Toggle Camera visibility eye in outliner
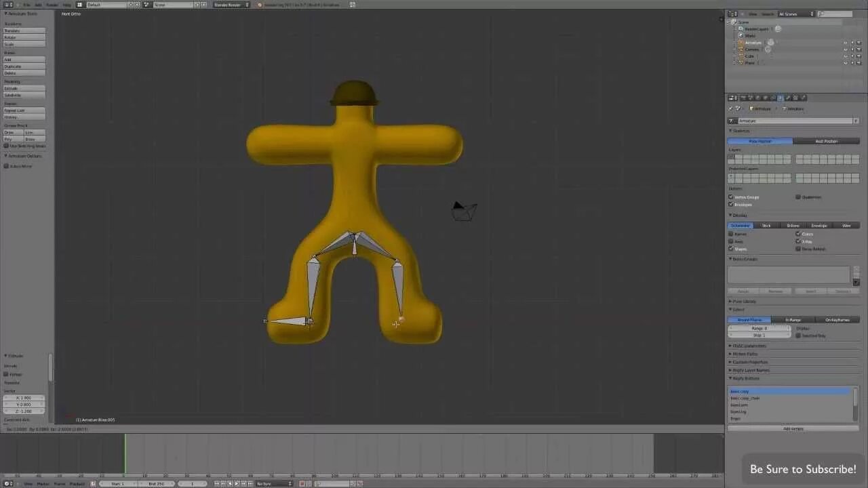Image resolution: width=868 pixels, height=488 pixels. coord(846,49)
